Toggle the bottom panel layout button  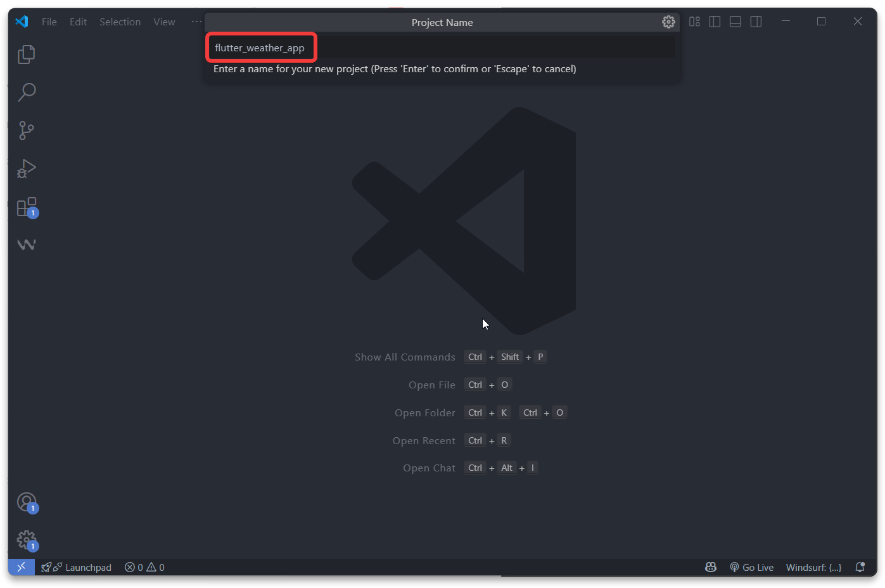pyautogui.click(x=735, y=22)
